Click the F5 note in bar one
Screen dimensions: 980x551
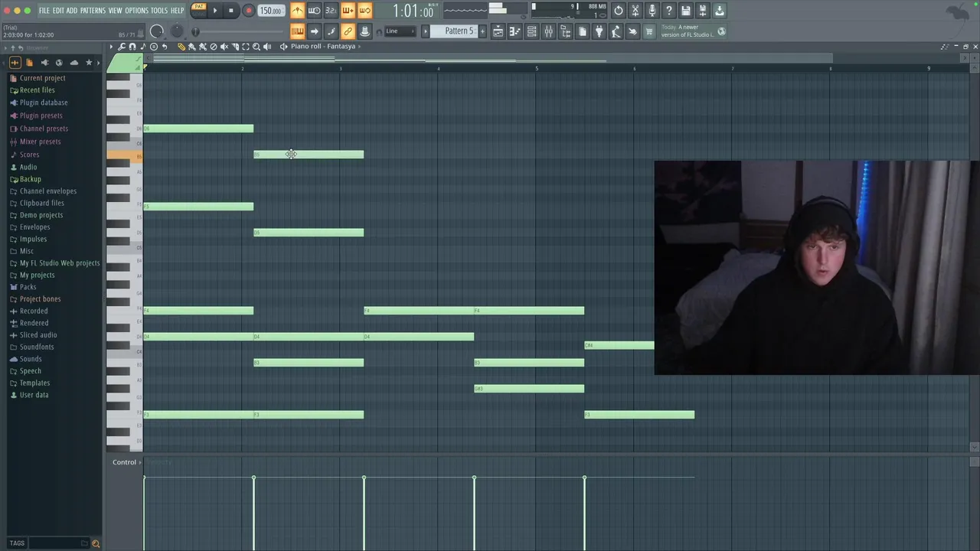click(198, 207)
